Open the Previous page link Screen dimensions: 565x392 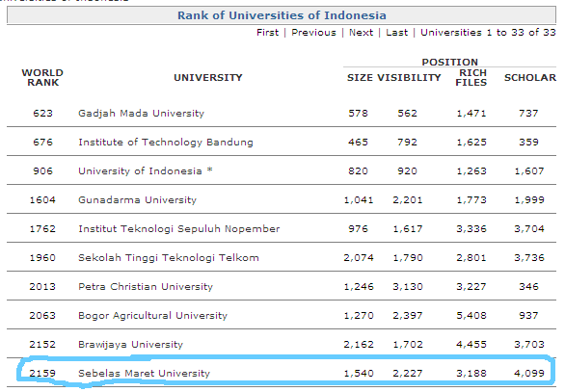pos(313,33)
